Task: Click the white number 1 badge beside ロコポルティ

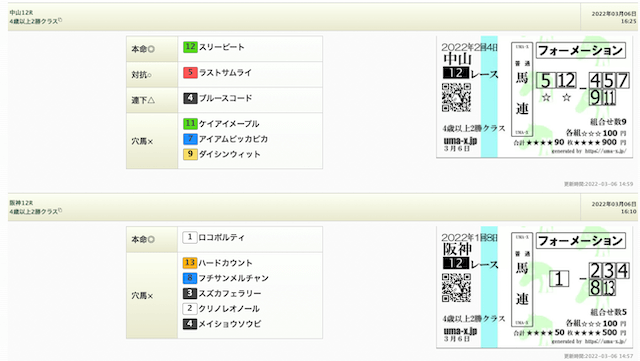Action: [190, 237]
